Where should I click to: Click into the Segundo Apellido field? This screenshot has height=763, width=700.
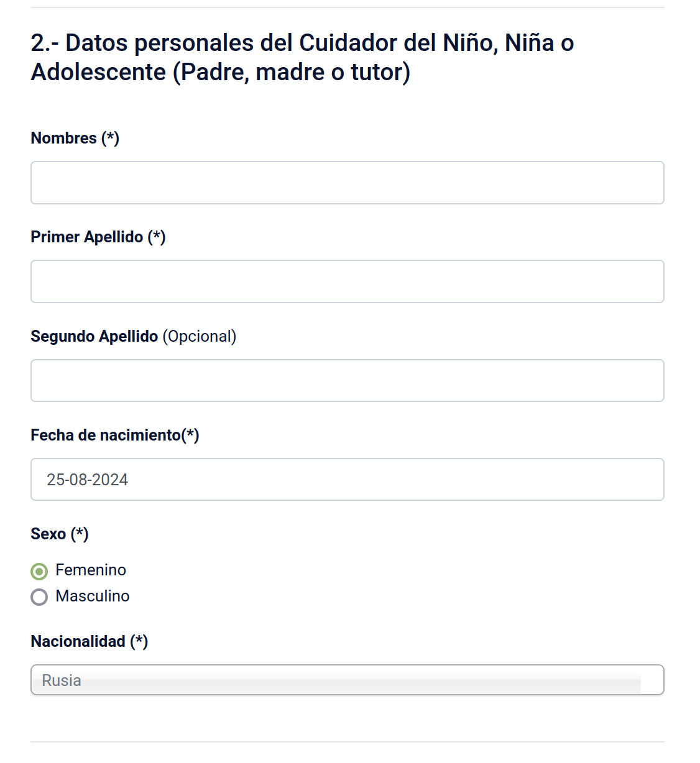(347, 380)
